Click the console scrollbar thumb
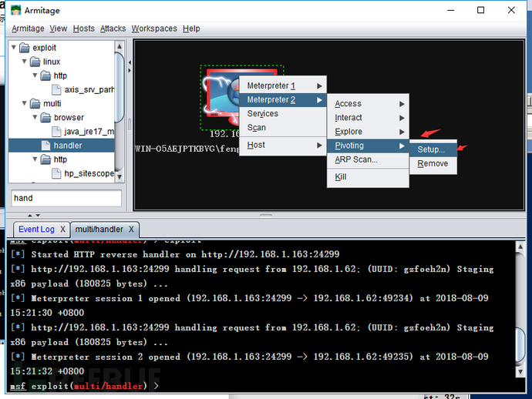Image resolution: width=532 pixels, height=399 pixels. coord(520,345)
